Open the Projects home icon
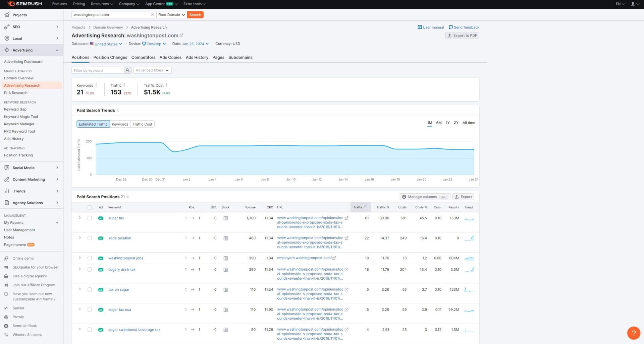 click(7, 15)
